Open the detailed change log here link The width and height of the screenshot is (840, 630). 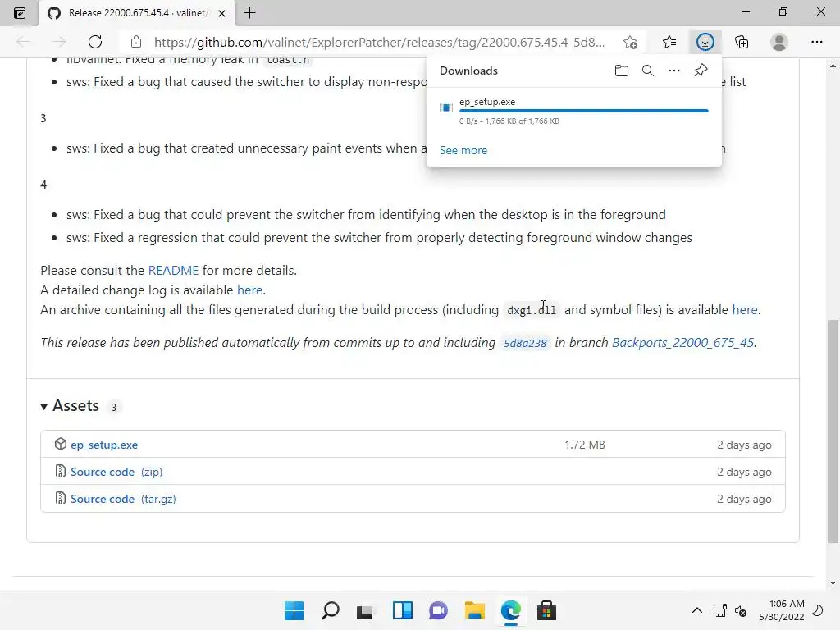pos(249,290)
